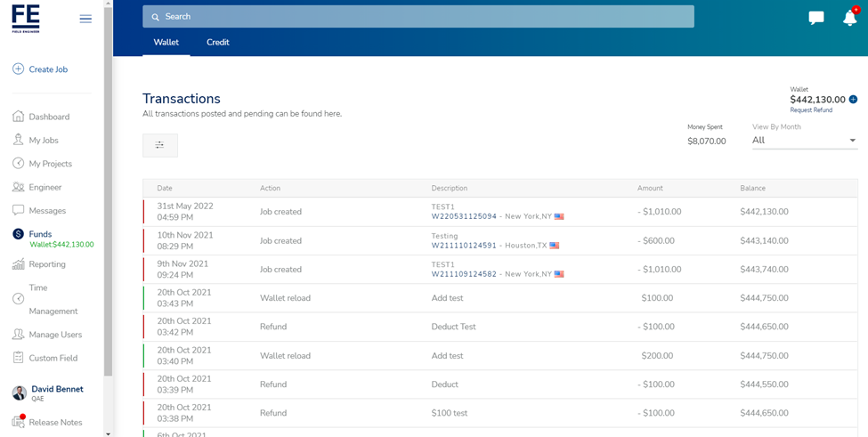Click the Deduct Test description cell

[453, 327]
